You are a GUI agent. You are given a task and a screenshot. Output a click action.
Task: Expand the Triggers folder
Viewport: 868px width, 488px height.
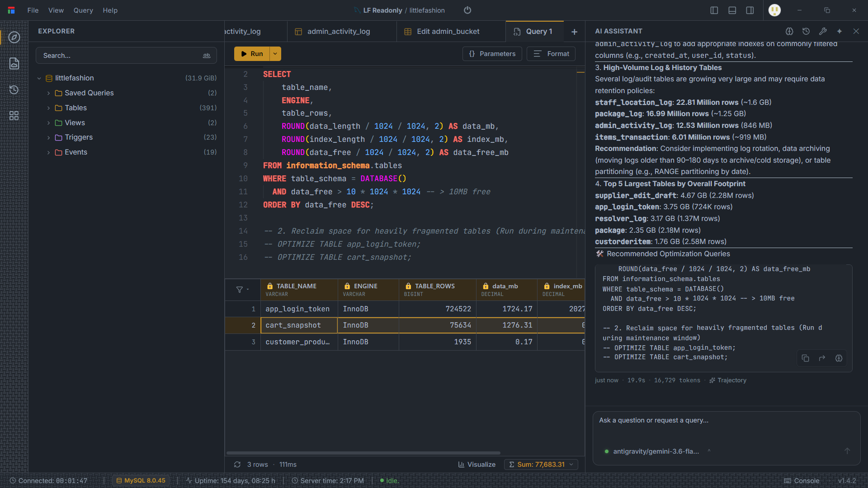click(x=49, y=137)
